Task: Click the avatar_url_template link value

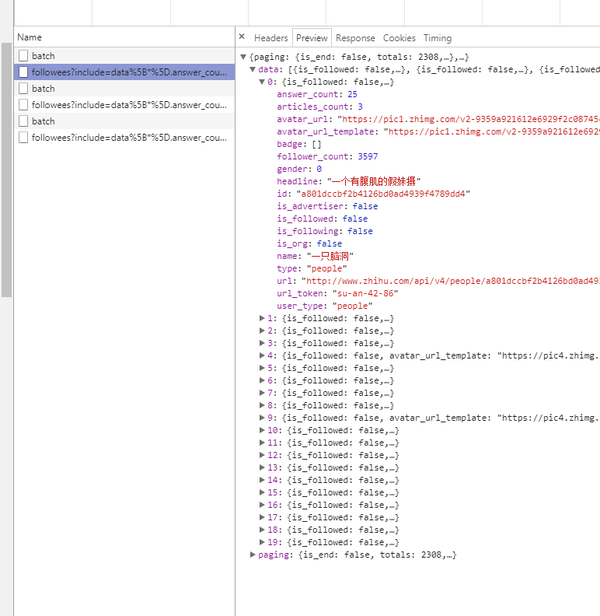Action: coord(492,132)
